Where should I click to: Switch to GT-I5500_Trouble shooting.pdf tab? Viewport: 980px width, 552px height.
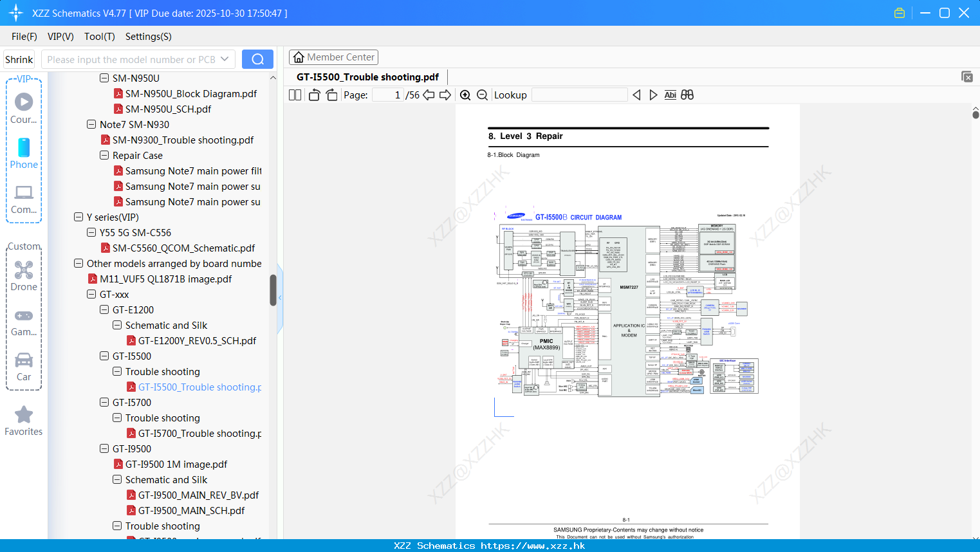(x=367, y=77)
